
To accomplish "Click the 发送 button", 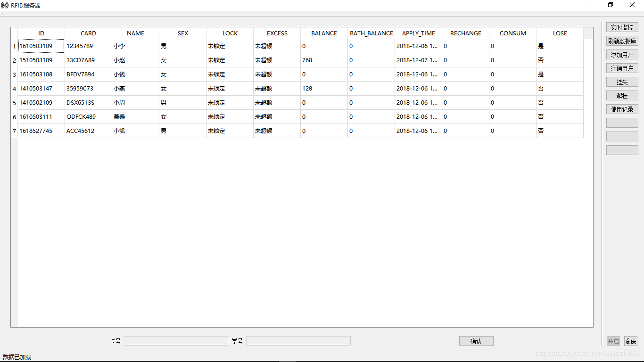I will coord(630,341).
